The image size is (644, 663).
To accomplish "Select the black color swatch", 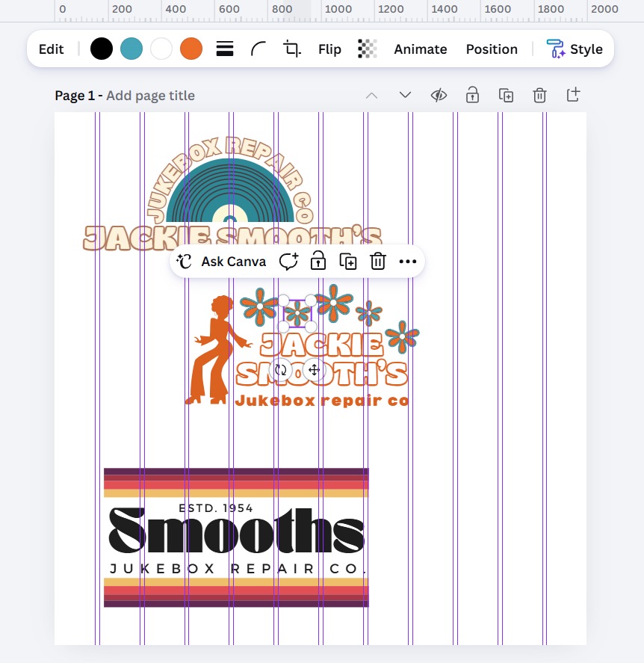I will [x=102, y=49].
